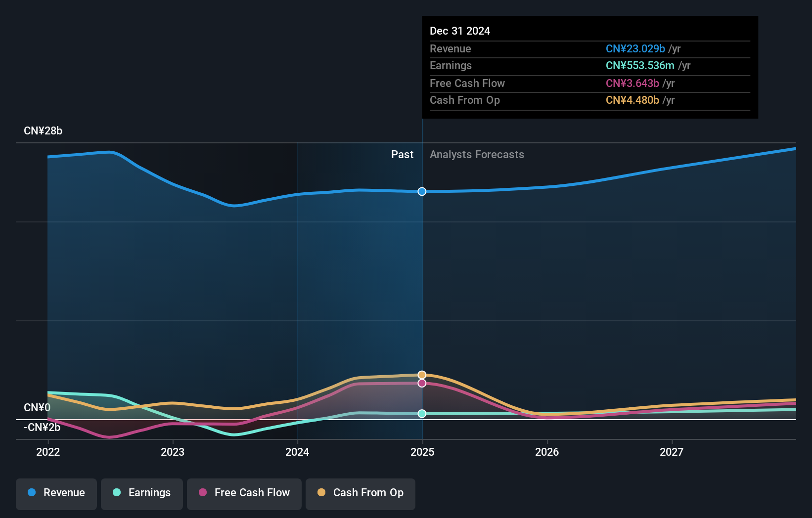Click the Free Cash Flow label in tooltip
Image resolution: width=812 pixels, height=518 pixels.
tap(467, 83)
